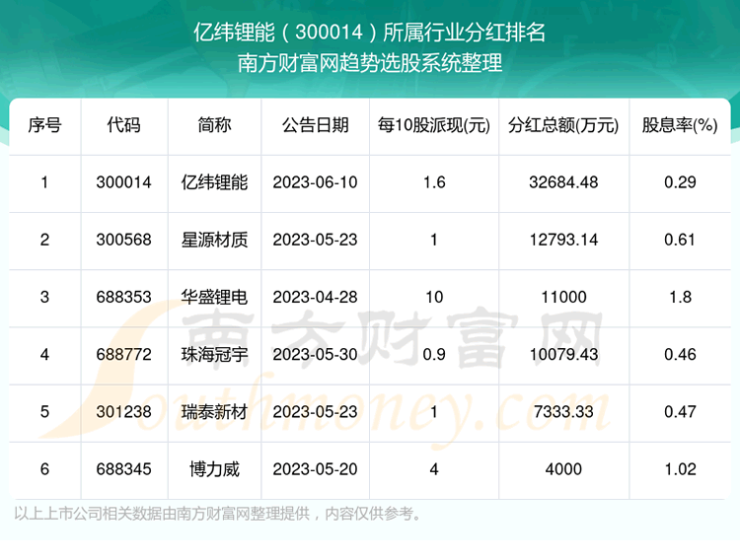Click the subtitle 南方财富网趋势选股系统整理
This screenshot has height=560, width=740.
pyautogui.click(x=370, y=64)
